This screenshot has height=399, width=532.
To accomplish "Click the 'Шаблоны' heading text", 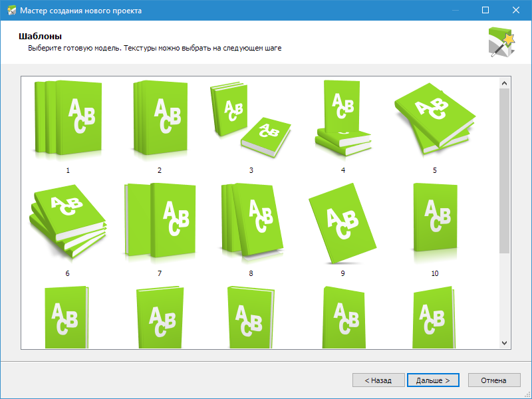I will pos(40,37).
